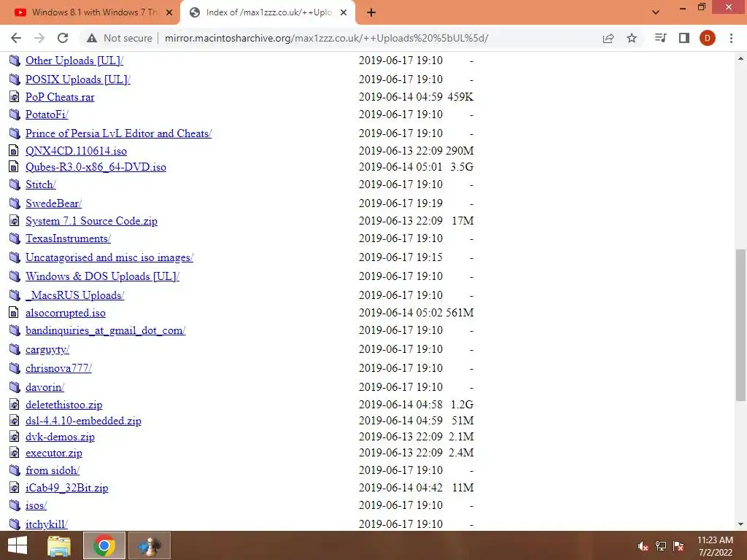Image resolution: width=747 pixels, height=560 pixels.
Task: Click the zip icon beside executor.zip
Action: point(15,453)
